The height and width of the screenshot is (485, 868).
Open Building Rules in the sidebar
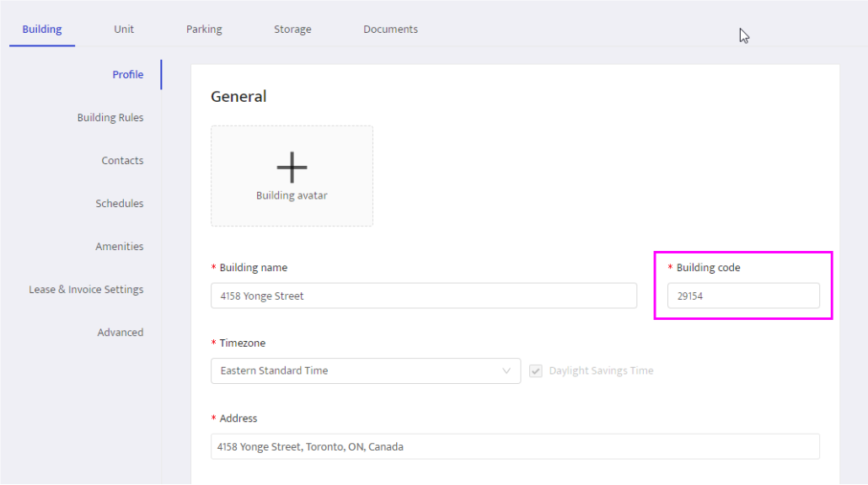coord(110,118)
